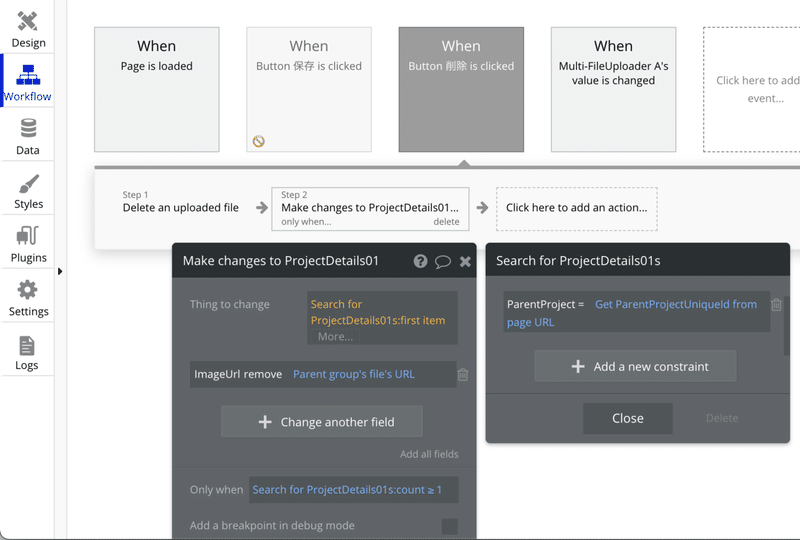Select Multi-FileUploader A's value is changed event
This screenshot has height=540, width=800.
coord(613,89)
